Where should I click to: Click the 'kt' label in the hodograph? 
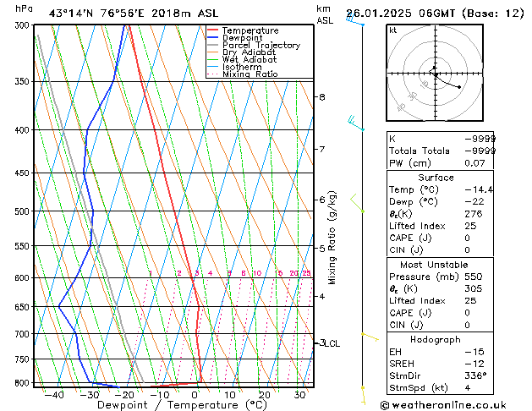[x=393, y=30]
